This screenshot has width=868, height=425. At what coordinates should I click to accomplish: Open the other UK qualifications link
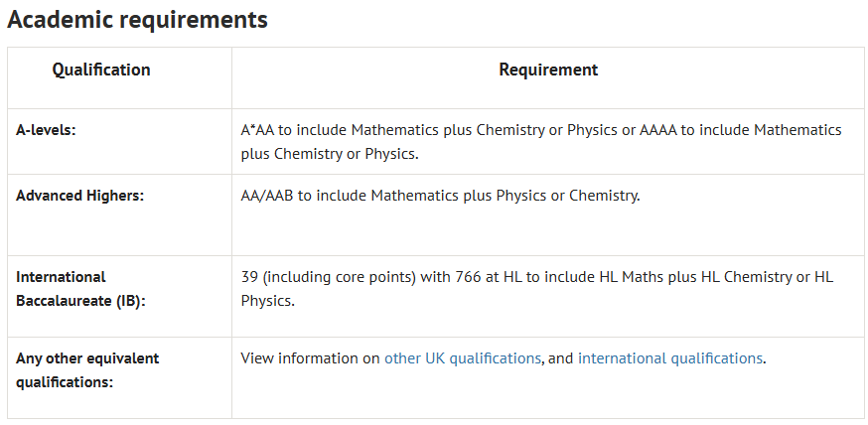coord(462,358)
